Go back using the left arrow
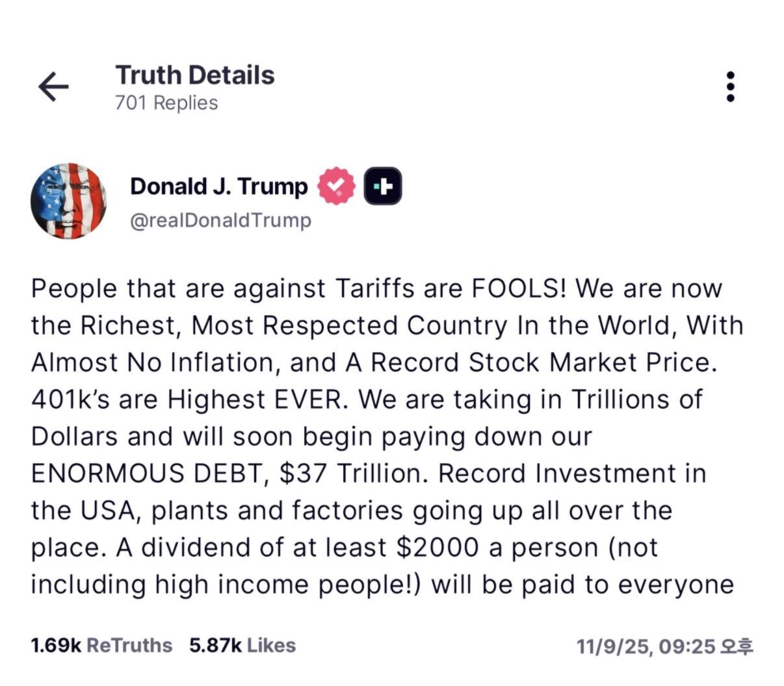Image resolution: width=784 pixels, height=686 pixels. point(53,87)
